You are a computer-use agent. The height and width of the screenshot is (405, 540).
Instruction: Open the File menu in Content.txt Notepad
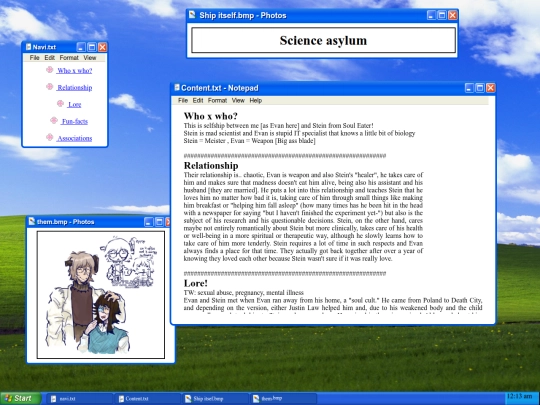(x=183, y=101)
